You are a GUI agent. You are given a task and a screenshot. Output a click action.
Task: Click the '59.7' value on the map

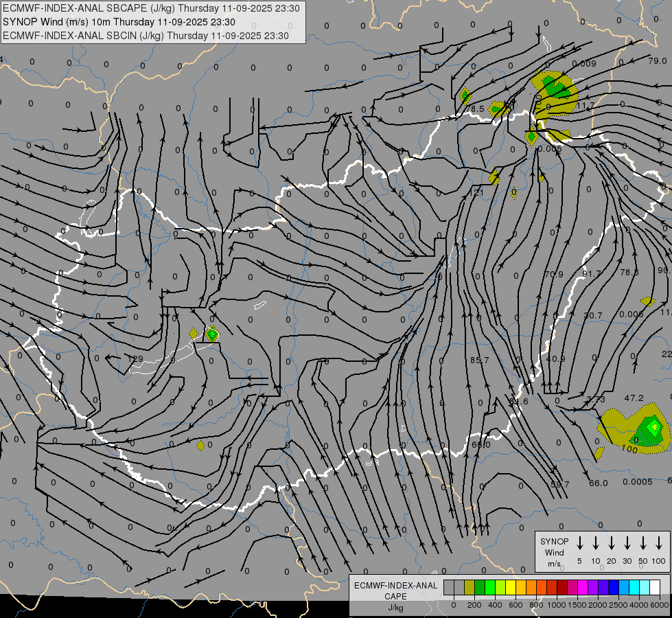(560, 485)
